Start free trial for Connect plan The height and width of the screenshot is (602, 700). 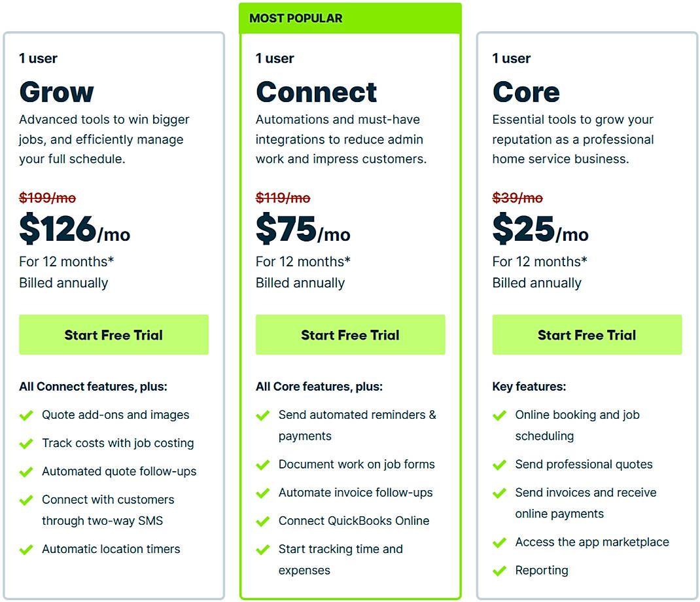[350, 335]
